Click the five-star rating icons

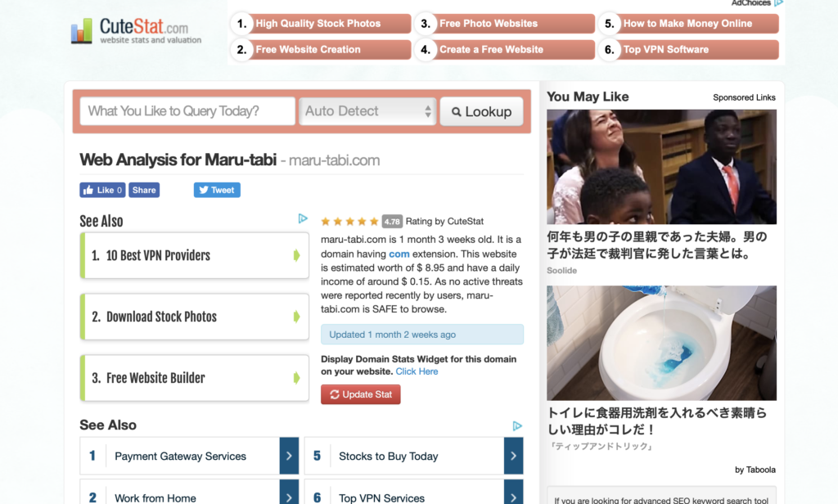click(349, 221)
